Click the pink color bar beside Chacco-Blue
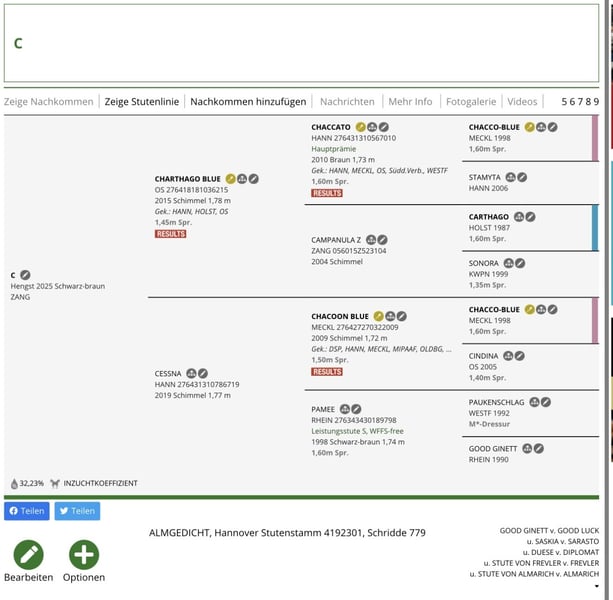This screenshot has height=600, width=613. pyautogui.click(x=596, y=139)
